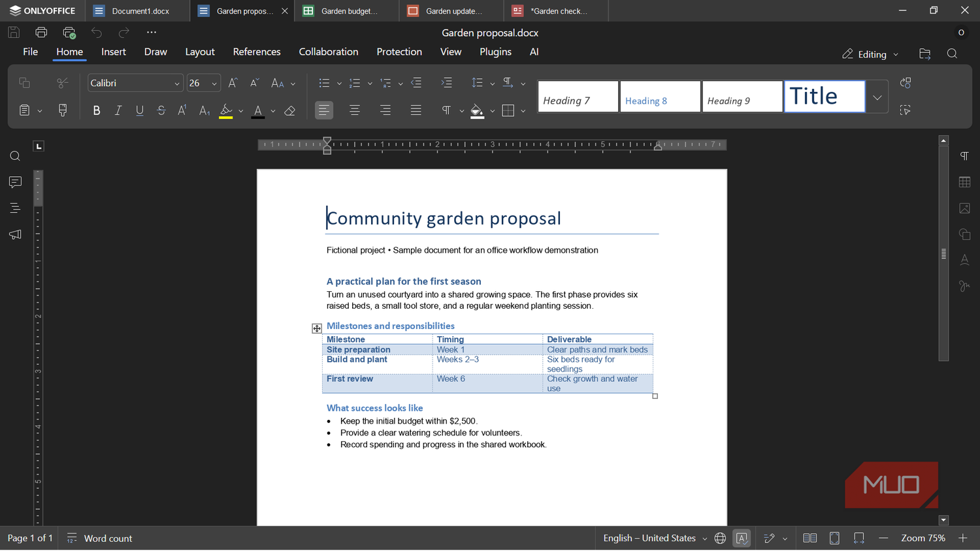Align the paragraph left
980x551 pixels.
click(x=324, y=110)
